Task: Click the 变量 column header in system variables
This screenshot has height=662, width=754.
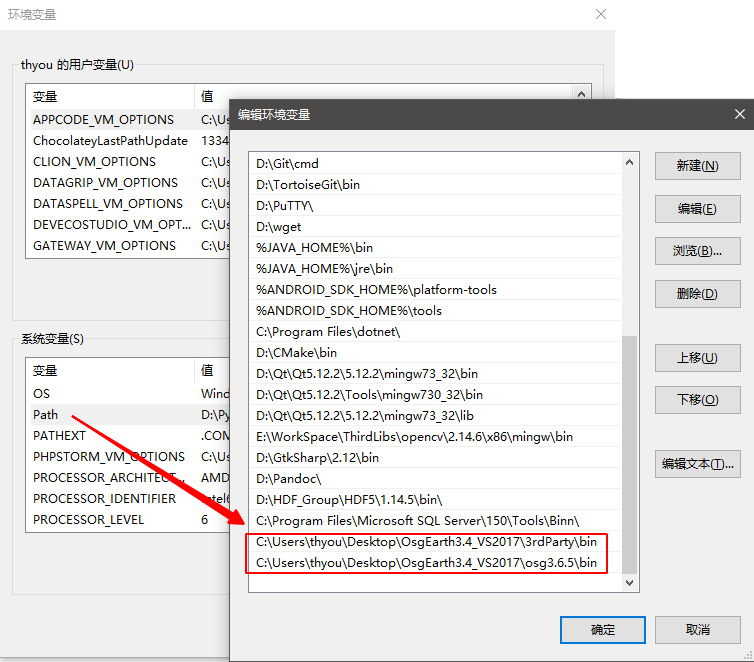Action: pyautogui.click(x=46, y=371)
